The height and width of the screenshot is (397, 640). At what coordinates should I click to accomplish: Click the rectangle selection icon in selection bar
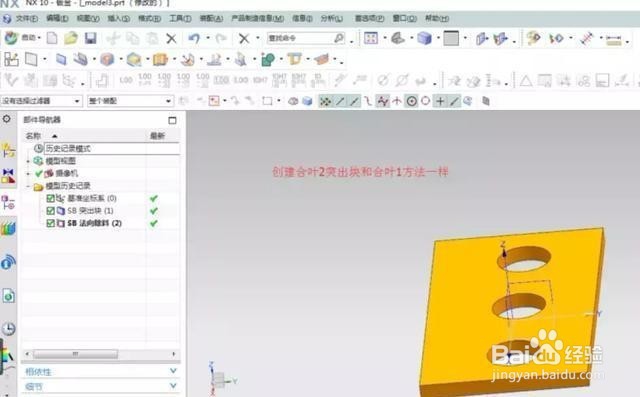point(267,101)
